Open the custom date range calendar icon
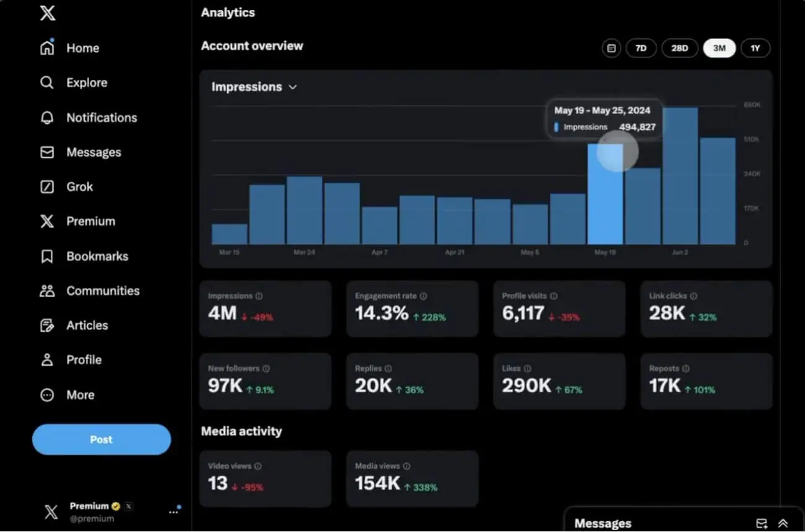This screenshot has width=805, height=532. (611, 48)
